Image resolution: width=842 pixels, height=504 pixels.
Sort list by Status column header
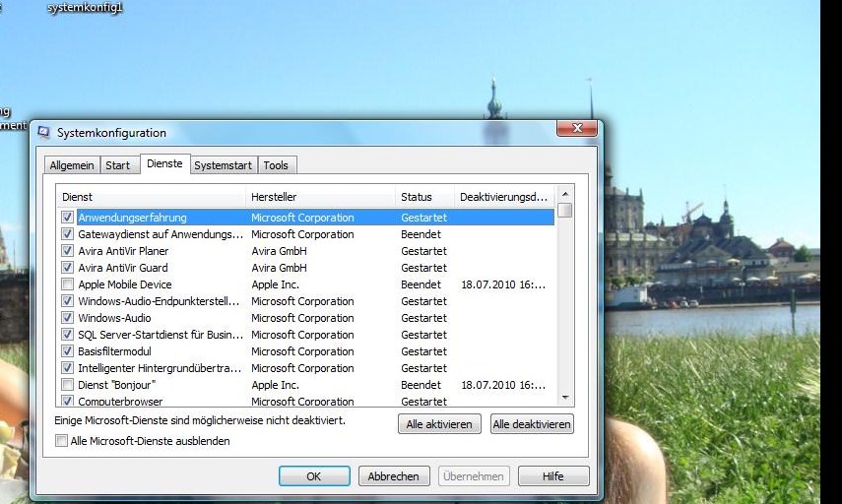[423, 197]
